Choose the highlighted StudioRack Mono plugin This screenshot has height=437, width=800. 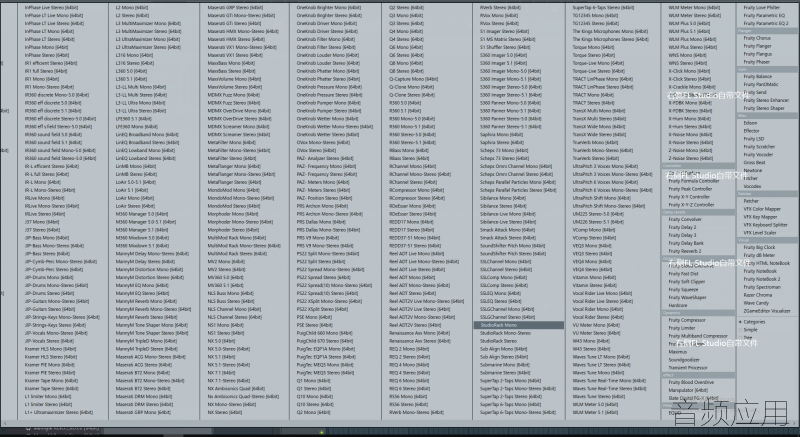pos(518,325)
